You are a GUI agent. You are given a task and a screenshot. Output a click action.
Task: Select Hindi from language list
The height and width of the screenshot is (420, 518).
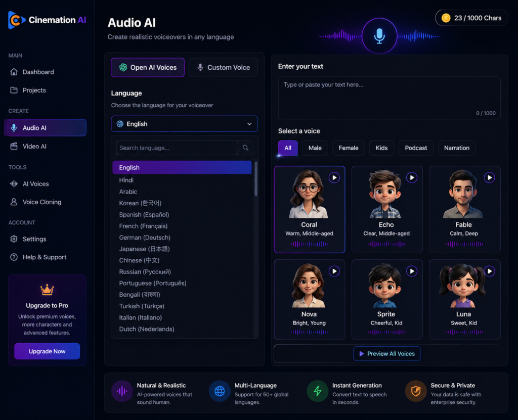pyautogui.click(x=182, y=180)
